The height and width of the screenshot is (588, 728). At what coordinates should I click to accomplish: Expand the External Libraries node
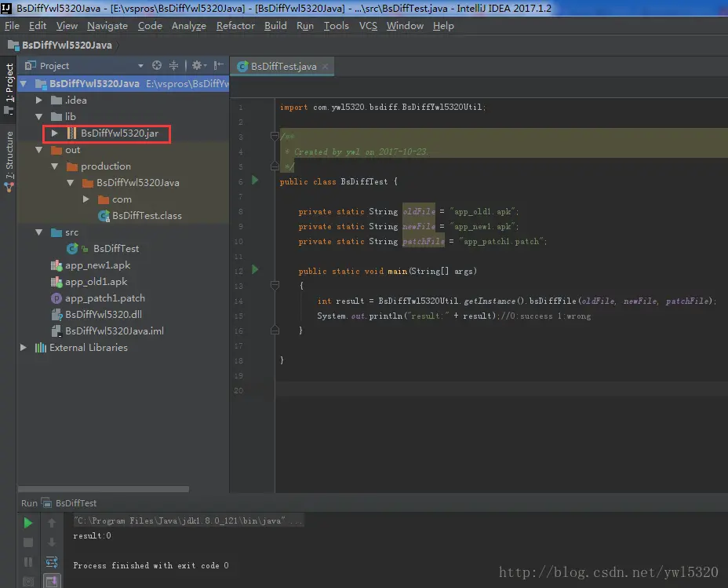click(x=24, y=348)
